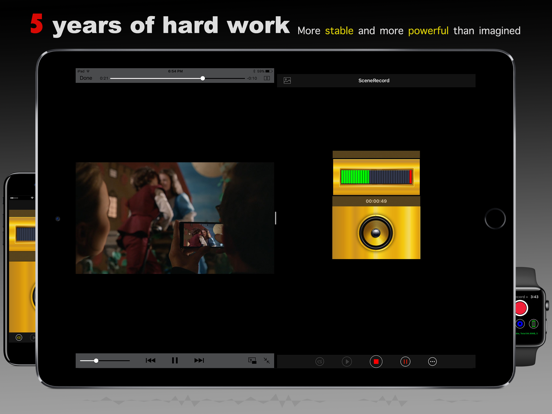Click the video playback scrubber knob

pyautogui.click(x=203, y=78)
